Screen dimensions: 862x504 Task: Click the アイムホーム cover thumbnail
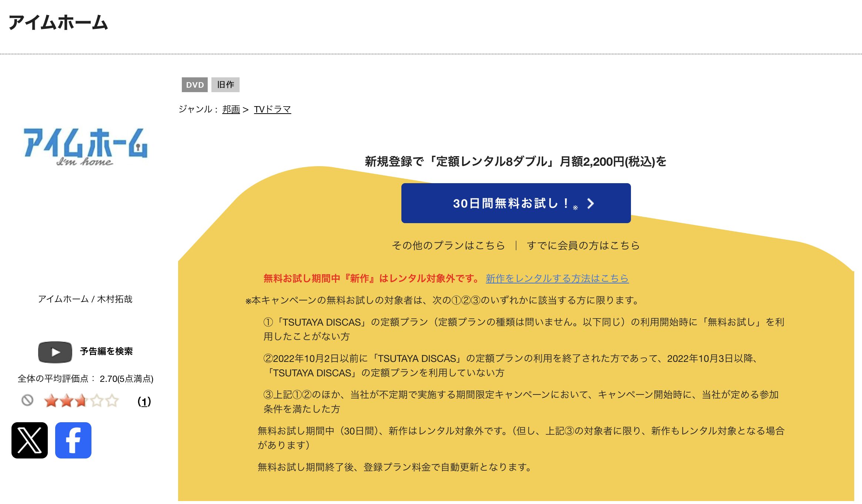click(x=86, y=147)
